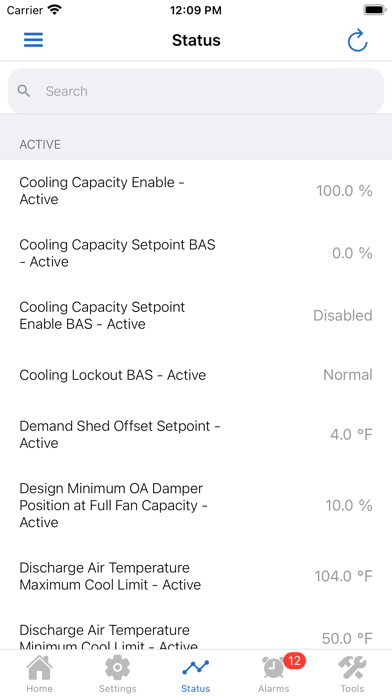
Task: Open the Alarms clock icon
Action: (273, 668)
